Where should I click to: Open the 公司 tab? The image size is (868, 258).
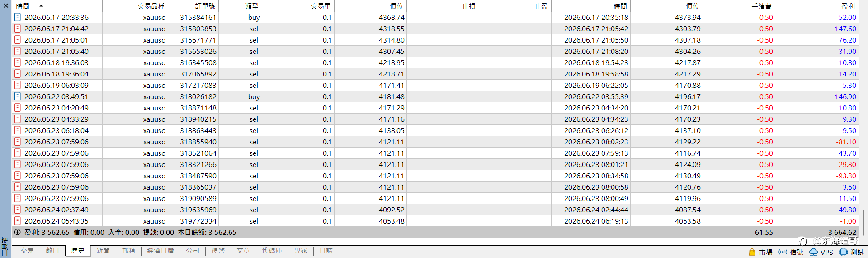(x=193, y=251)
